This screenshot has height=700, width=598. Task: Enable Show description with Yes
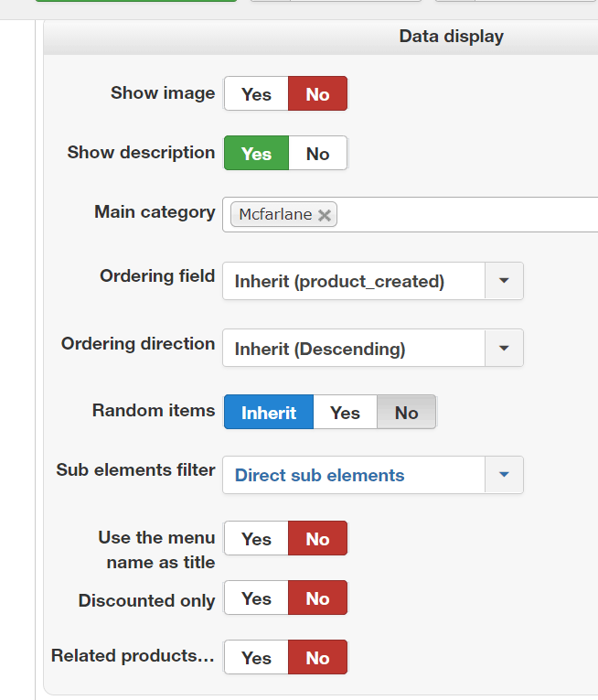click(256, 154)
